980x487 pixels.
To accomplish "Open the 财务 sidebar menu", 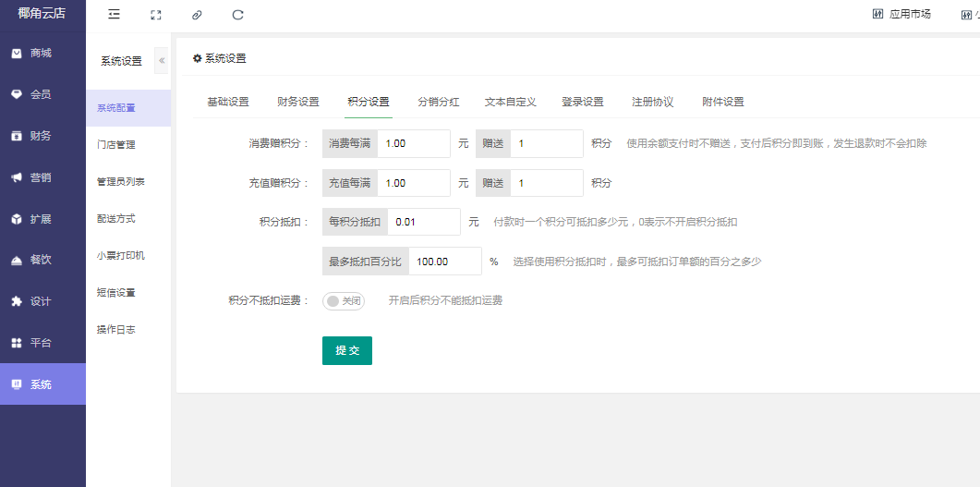I will [42, 136].
